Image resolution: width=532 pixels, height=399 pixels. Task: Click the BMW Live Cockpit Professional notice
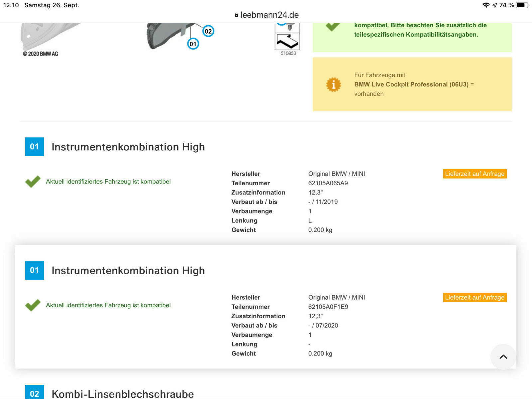point(412,84)
